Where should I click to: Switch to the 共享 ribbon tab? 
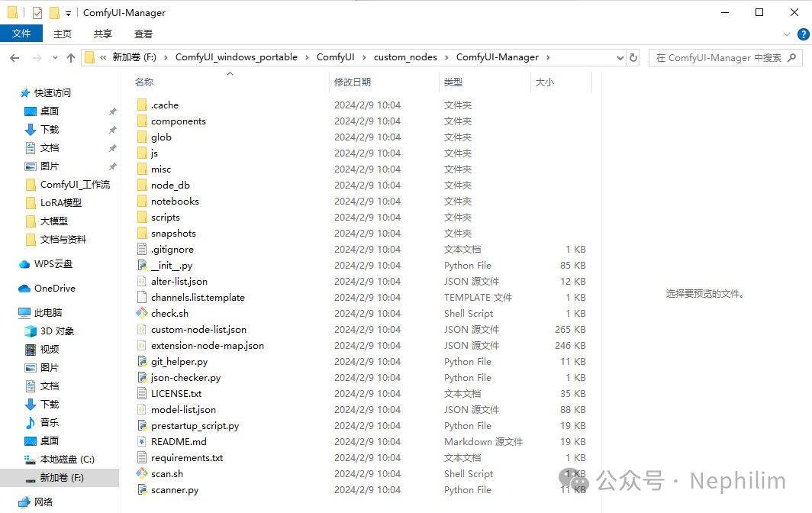click(102, 34)
